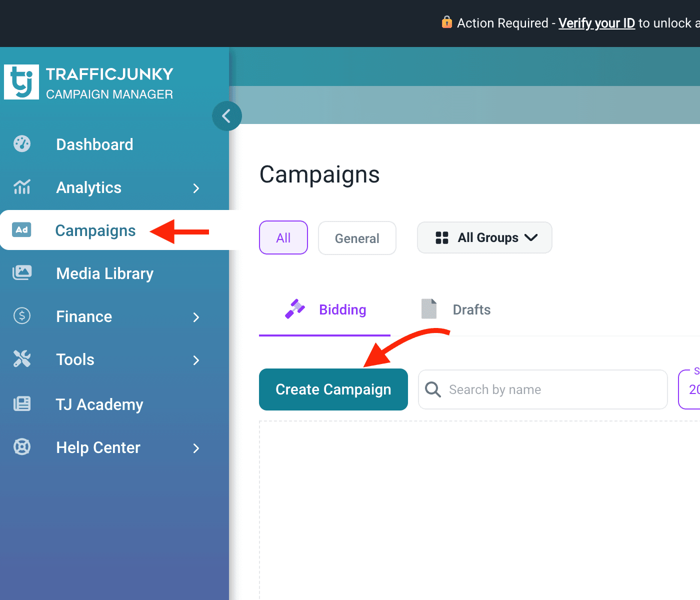
Task: Click the Media Library images icon
Action: tap(22, 272)
